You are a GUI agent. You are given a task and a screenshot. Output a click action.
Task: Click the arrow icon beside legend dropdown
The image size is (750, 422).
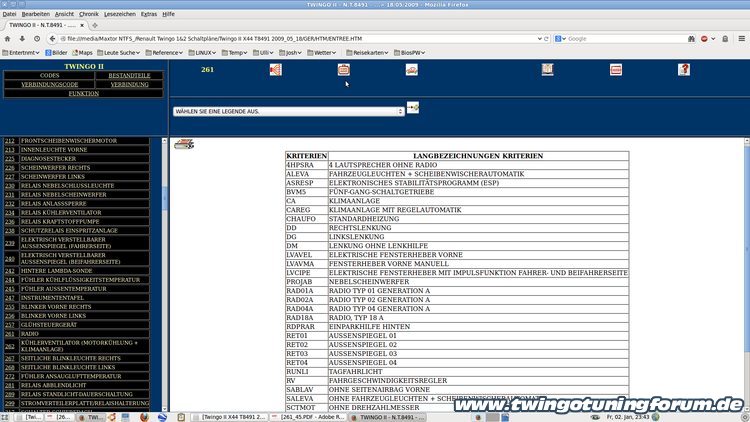click(x=413, y=108)
